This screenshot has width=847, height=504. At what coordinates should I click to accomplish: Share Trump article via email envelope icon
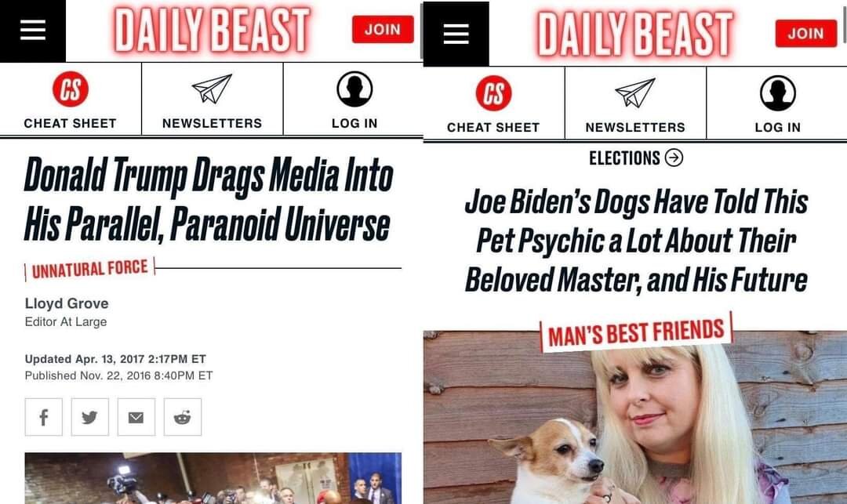pos(136,417)
